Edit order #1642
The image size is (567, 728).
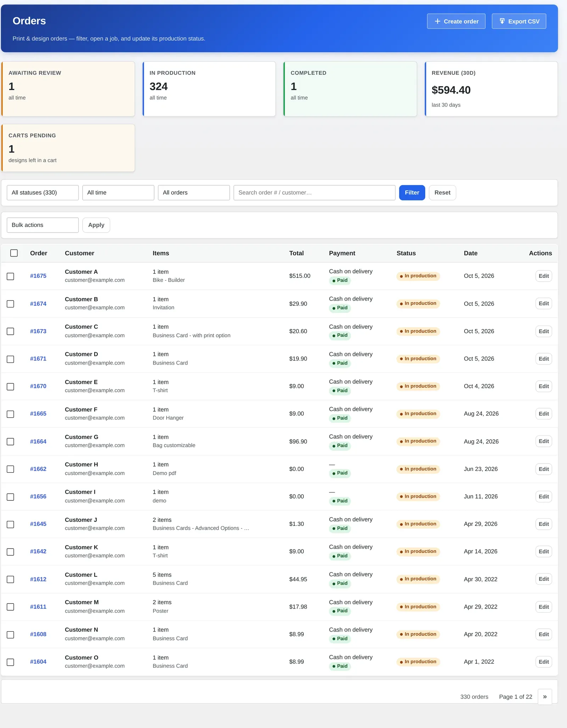544,551
